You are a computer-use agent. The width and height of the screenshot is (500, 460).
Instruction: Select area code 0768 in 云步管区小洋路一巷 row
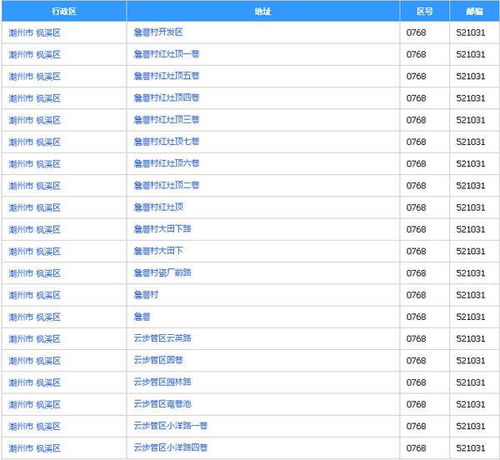416,426
